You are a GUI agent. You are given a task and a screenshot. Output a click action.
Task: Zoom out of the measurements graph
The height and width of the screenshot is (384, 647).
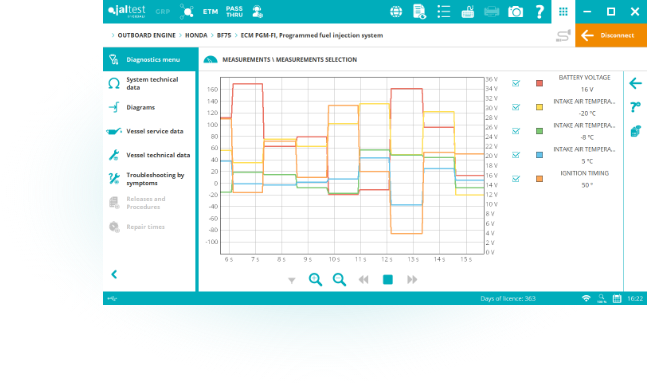point(339,279)
